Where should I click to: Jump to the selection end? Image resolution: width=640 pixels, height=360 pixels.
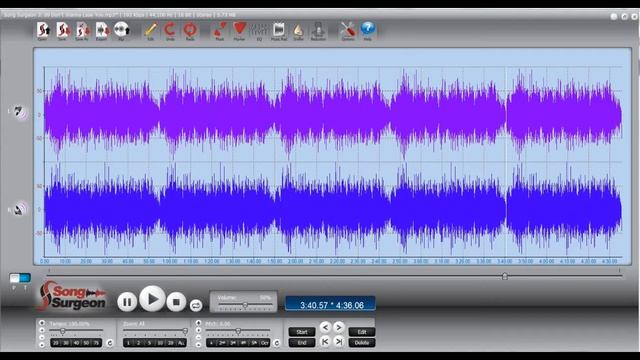(339, 342)
